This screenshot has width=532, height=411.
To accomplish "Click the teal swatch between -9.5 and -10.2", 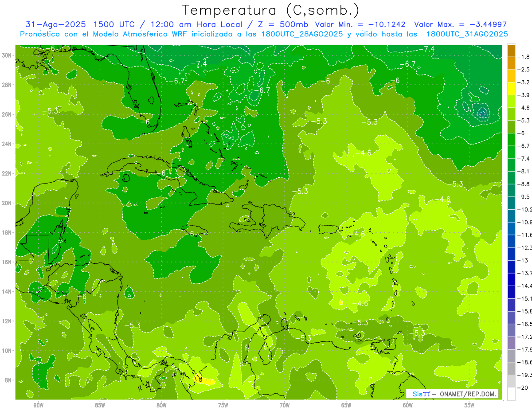I will [x=511, y=203].
